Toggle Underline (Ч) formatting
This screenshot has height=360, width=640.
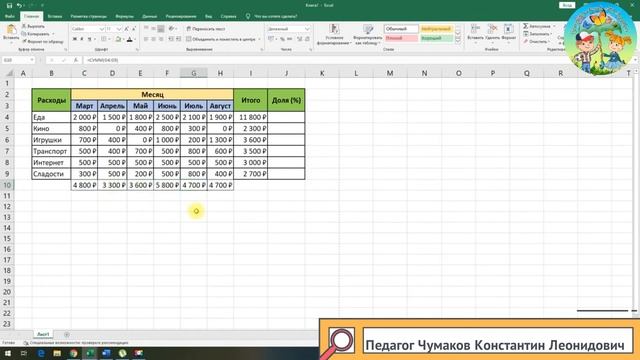[x=89, y=39]
